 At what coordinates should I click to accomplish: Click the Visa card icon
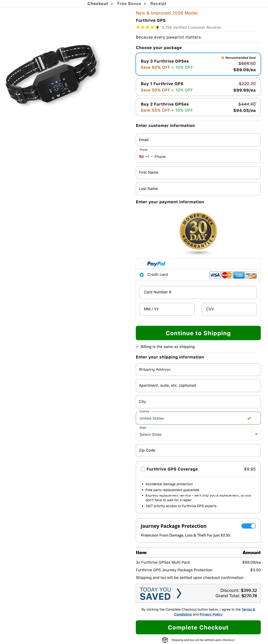[215, 275]
